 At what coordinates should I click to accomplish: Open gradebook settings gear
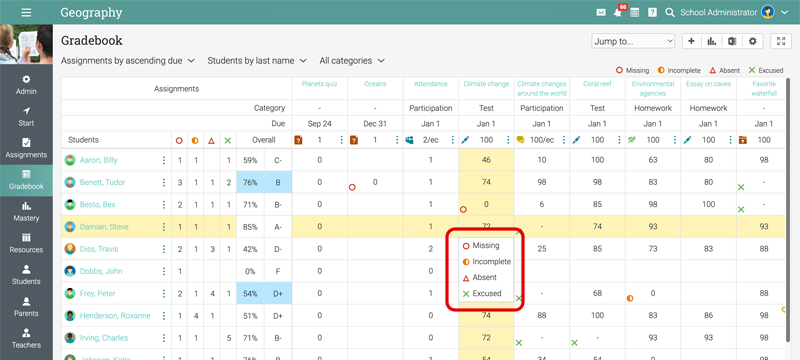(753, 41)
